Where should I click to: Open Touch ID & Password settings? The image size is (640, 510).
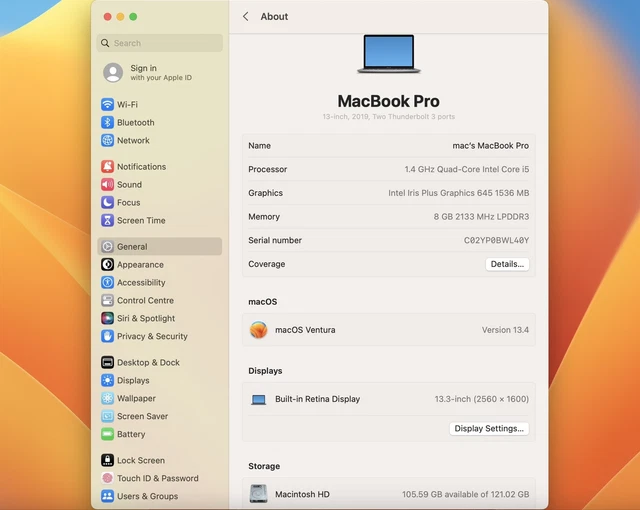(x=157, y=479)
